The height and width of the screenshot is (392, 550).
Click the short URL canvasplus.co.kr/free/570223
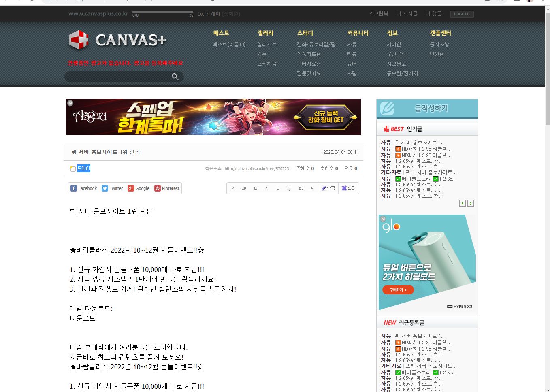(257, 169)
